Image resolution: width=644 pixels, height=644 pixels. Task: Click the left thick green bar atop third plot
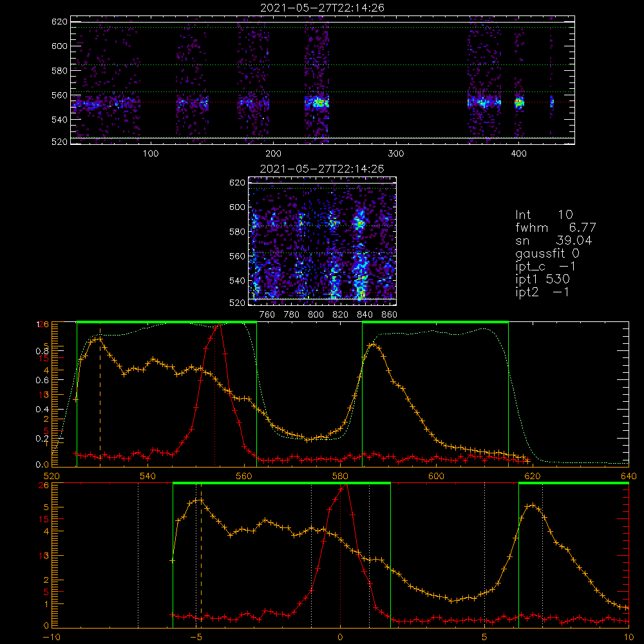[x=167, y=322]
